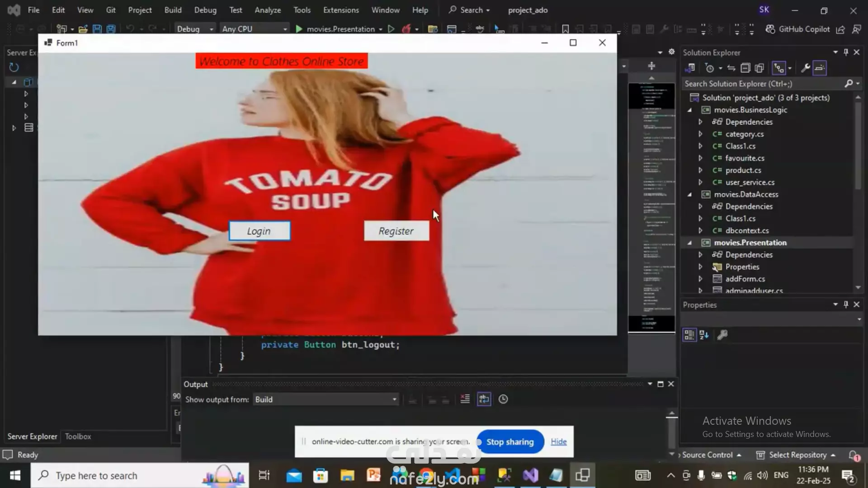
Task: Click Property Pages wrench in Properties panel
Action: point(722,335)
